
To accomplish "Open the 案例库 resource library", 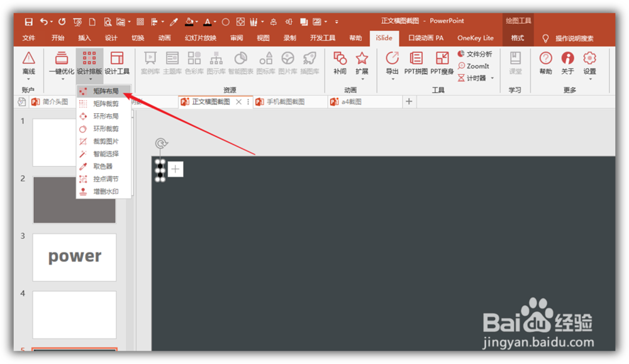I will coord(150,63).
